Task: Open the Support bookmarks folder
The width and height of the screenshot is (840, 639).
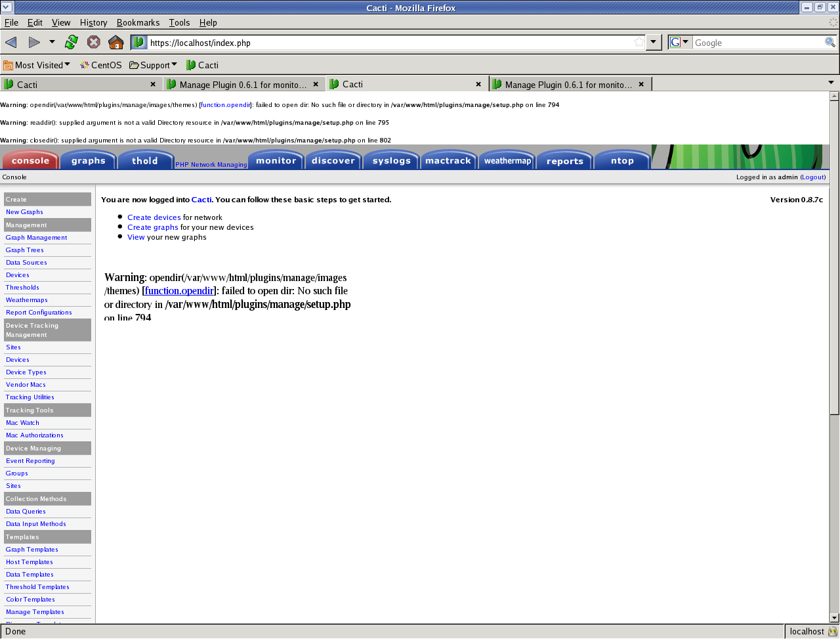Action: click(x=154, y=65)
